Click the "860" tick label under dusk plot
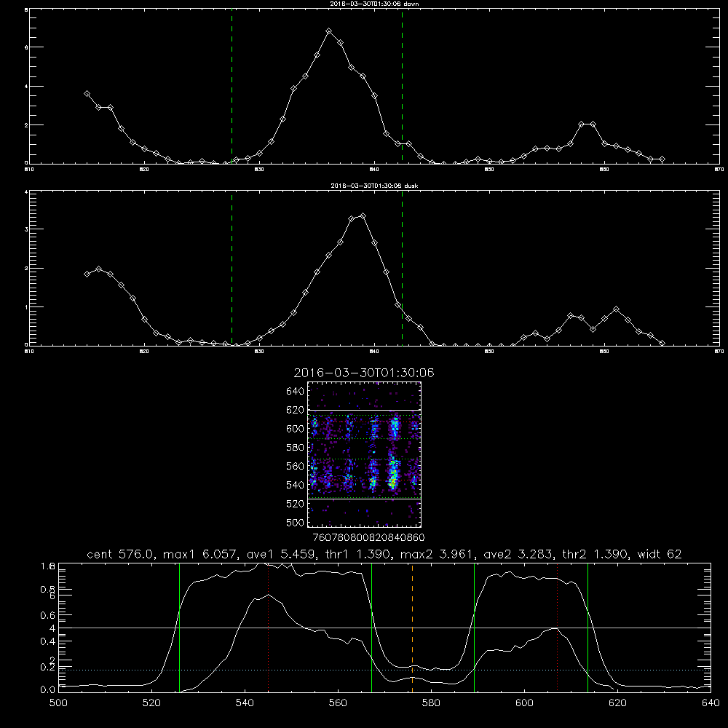The image size is (728, 728). coord(604,352)
